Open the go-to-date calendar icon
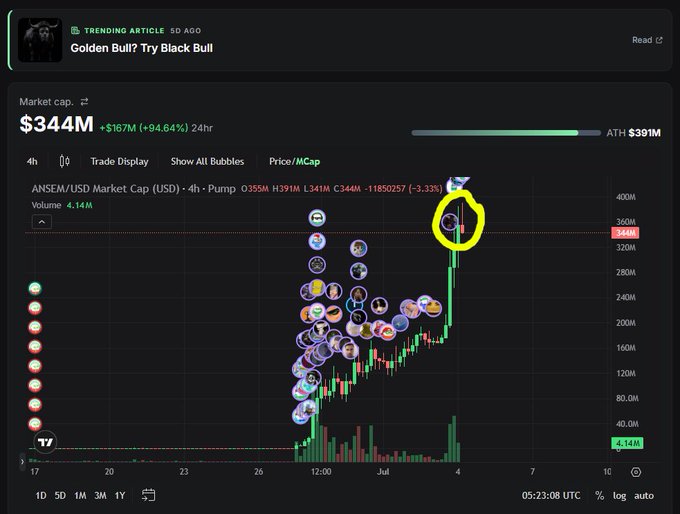This screenshot has height=514, width=680. [148, 495]
